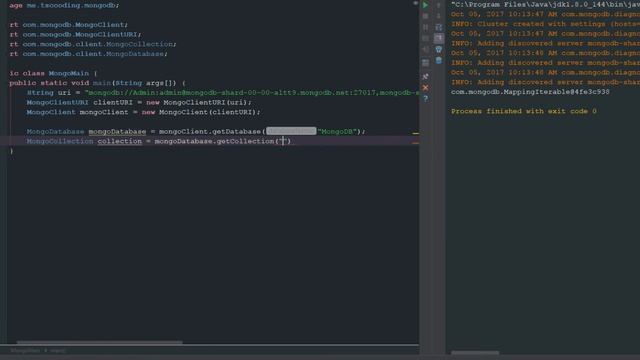Toggle Use Soft Wraps in console
The image size is (640, 360).
coord(439,27)
